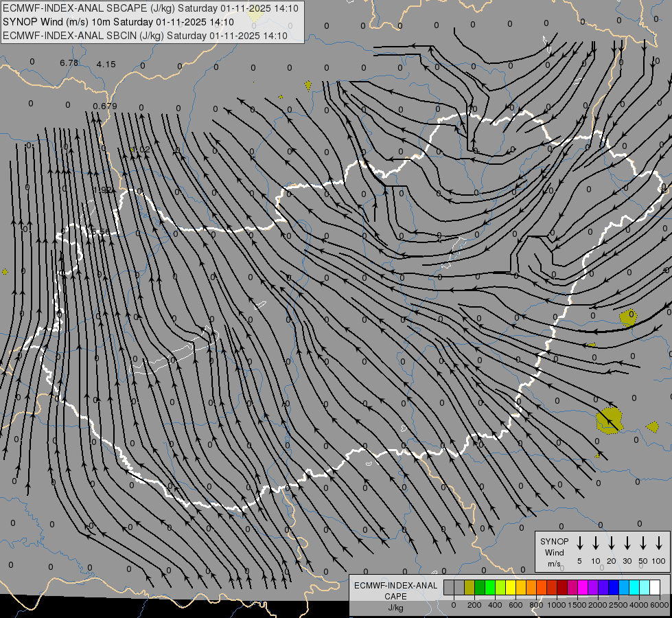Click the 5 m/s wind arrow in legend
The width and height of the screenshot is (672, 618).
580,543
